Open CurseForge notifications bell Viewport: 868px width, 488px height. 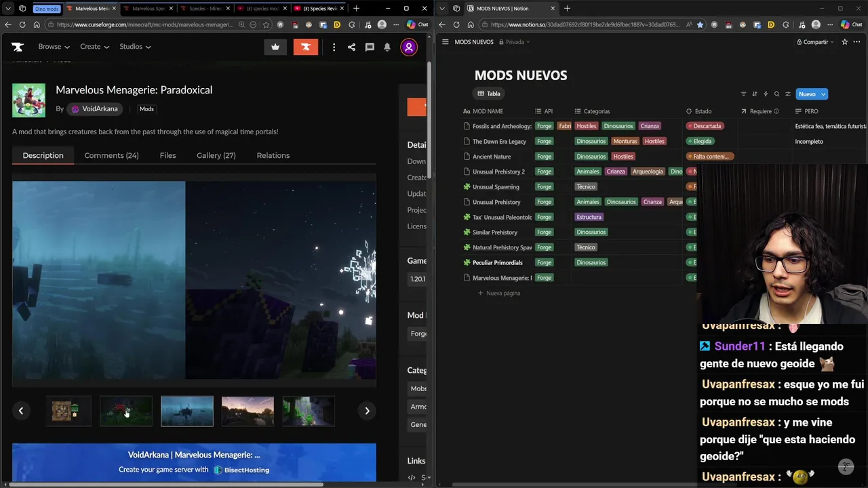(x=387, y=47)
